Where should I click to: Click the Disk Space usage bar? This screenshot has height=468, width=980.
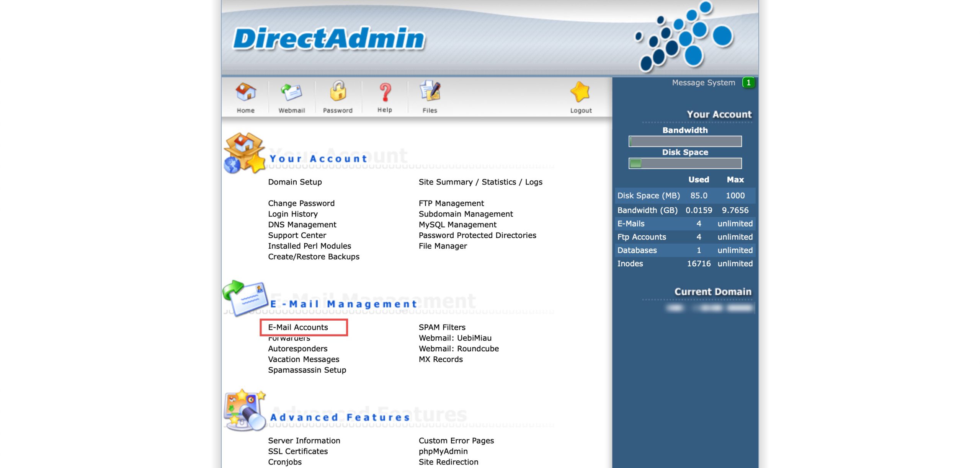click(685, 163)
